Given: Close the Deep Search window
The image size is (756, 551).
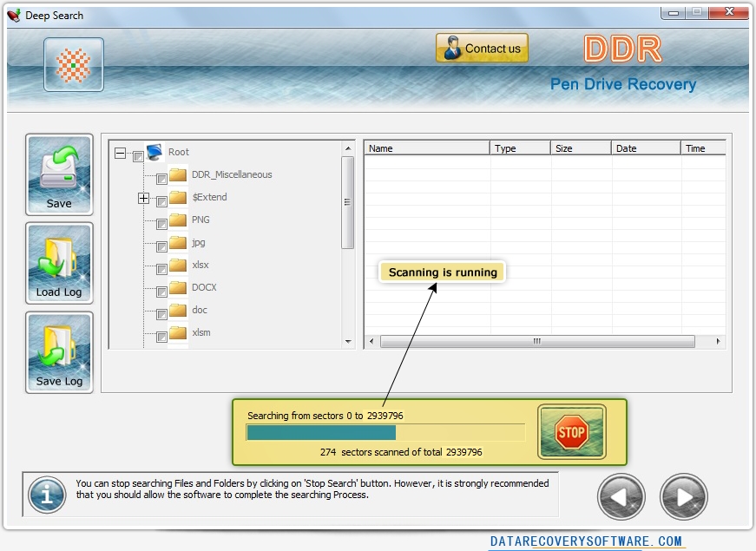Looking at the screenshot, I should coord(729,12).
